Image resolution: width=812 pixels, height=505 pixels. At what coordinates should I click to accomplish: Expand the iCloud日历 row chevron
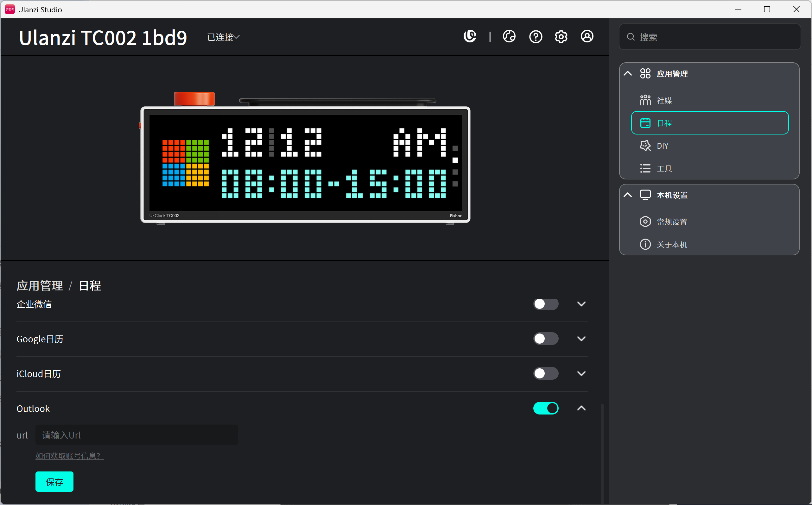click(x=581, y=373)
